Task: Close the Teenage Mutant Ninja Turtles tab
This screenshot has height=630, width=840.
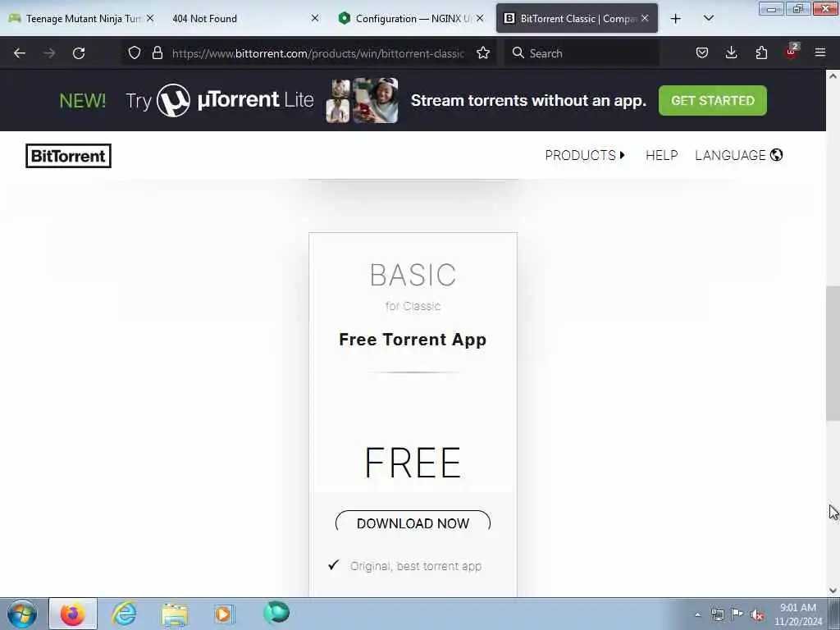Action: tap(150, 18)
